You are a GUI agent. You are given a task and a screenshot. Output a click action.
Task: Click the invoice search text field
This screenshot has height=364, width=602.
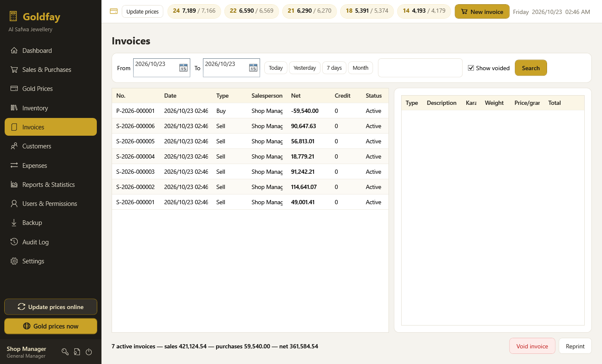(420, 68)
